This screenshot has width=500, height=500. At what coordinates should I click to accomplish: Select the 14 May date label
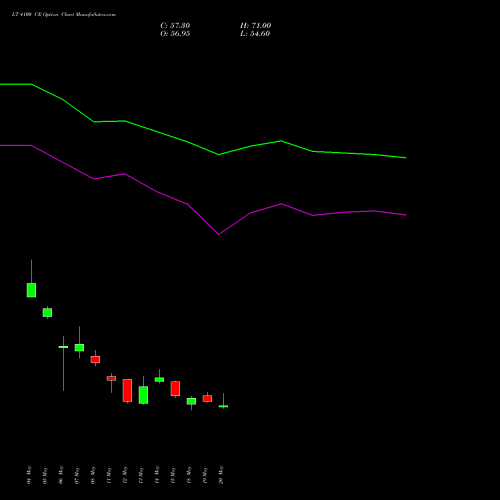pyautogui.click(x=157, y=475)
